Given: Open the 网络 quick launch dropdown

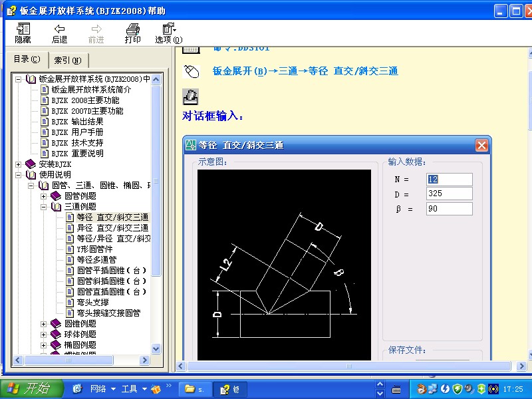Looking at the screenshot, I should 103,389.
